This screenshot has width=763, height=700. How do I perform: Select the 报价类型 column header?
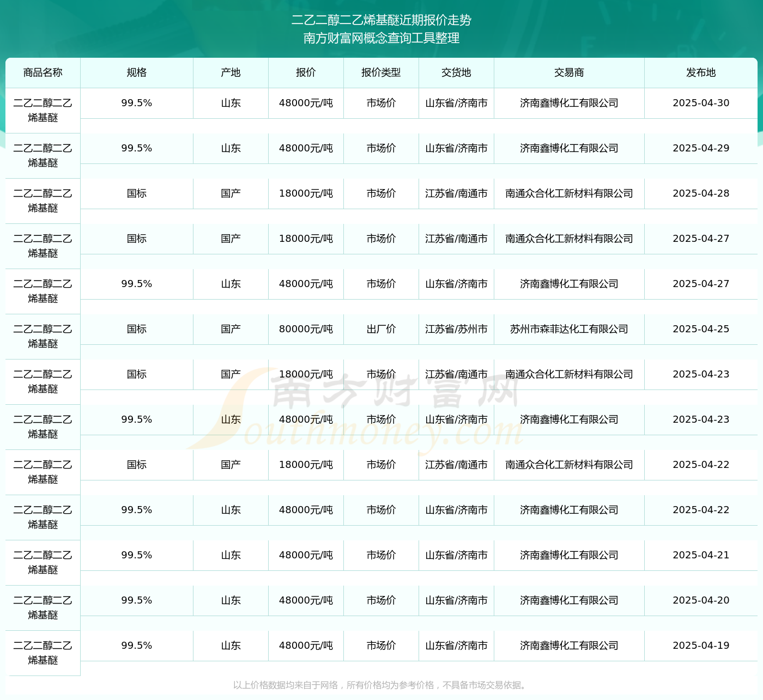[381, 72]
